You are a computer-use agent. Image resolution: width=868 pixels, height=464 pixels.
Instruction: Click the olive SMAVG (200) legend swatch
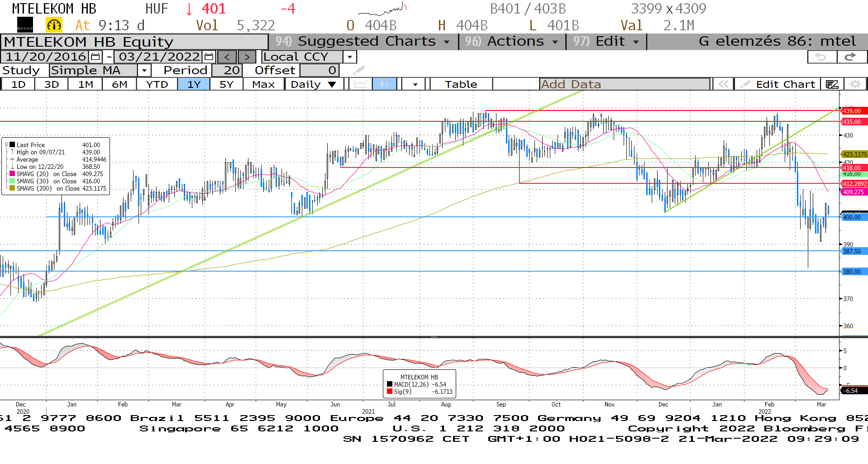pyautogui.click(x=12, y=188)
